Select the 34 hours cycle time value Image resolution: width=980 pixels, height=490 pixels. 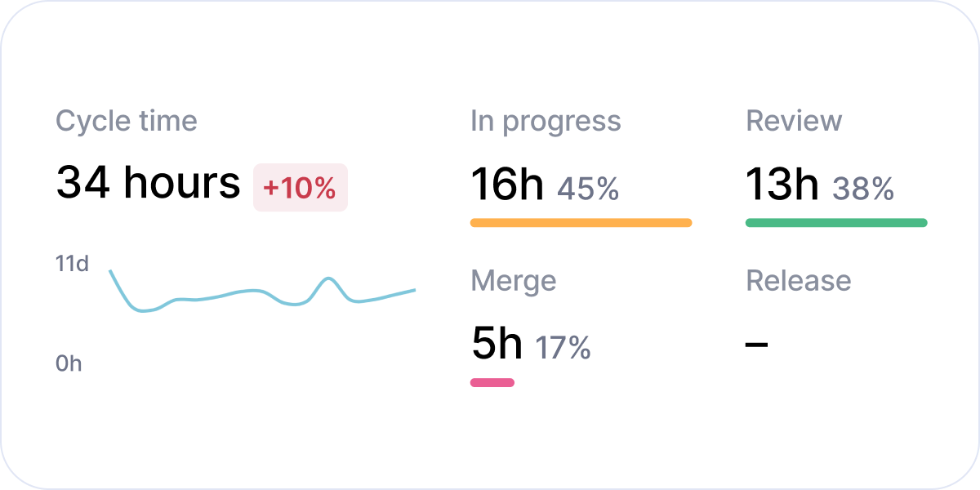148,183
